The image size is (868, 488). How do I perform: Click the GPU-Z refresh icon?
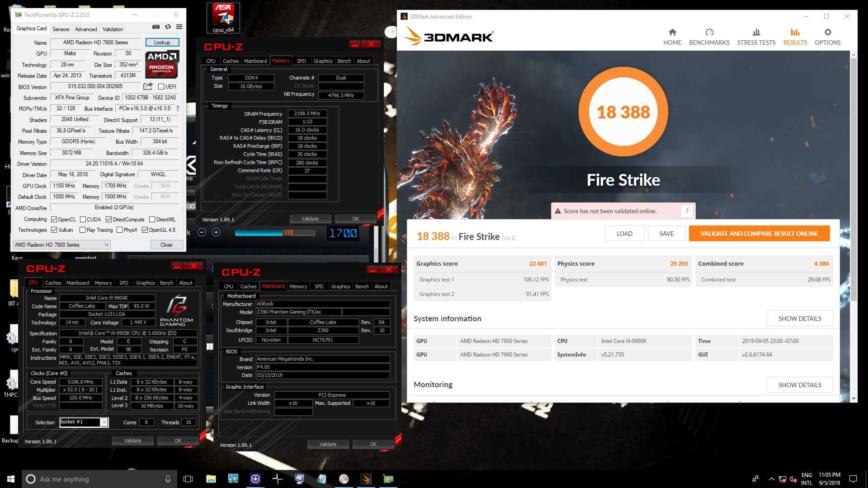coord(168,27)
